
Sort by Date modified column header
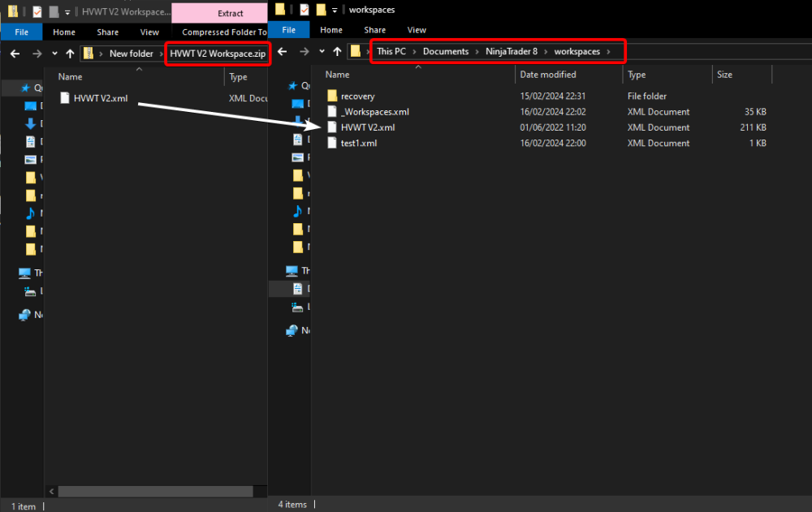tap(548, 75)
